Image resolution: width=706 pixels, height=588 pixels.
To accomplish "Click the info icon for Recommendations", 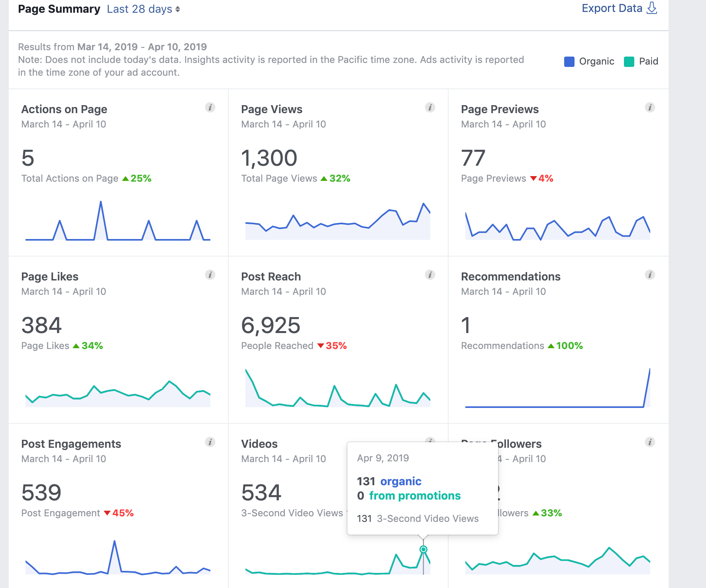I will [x=650, y=275].
